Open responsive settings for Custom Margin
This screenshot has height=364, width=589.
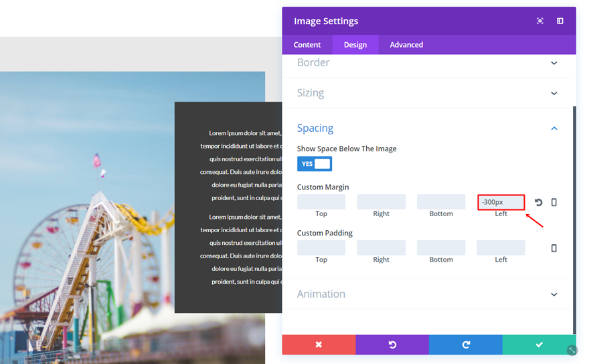coord(554,203)
